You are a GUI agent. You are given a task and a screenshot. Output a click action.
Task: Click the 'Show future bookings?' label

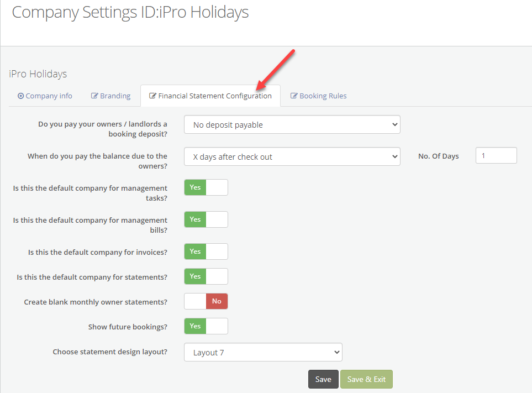128,327
